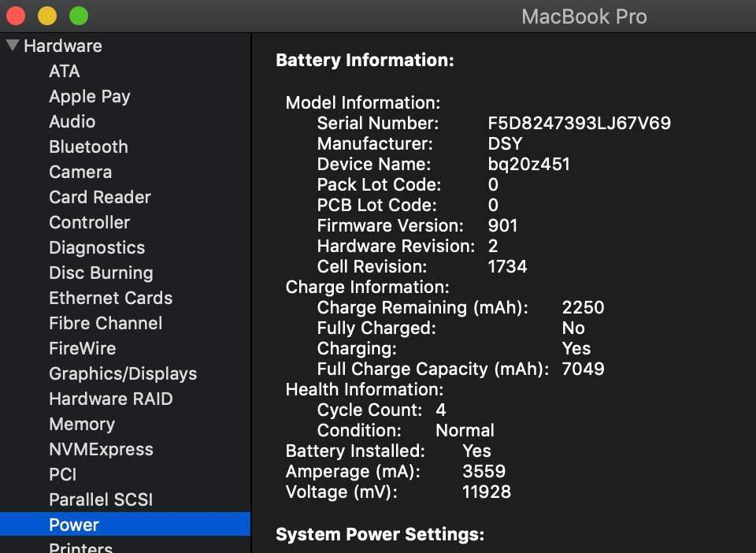Screen dimensions: 756x553
Task: Click the battery serial number value
Action: click(x=579, y=123)
